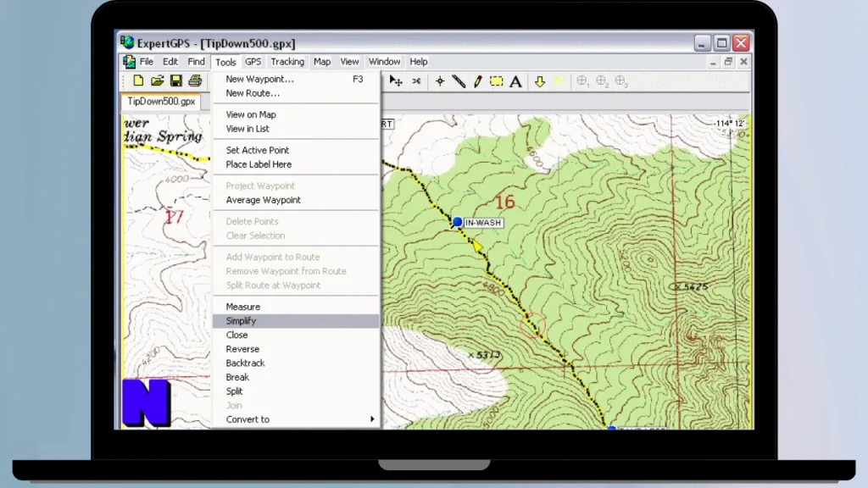Click the Print toolbar icon
The height and width of the screenshot is (488, 868).
[195, 80]
